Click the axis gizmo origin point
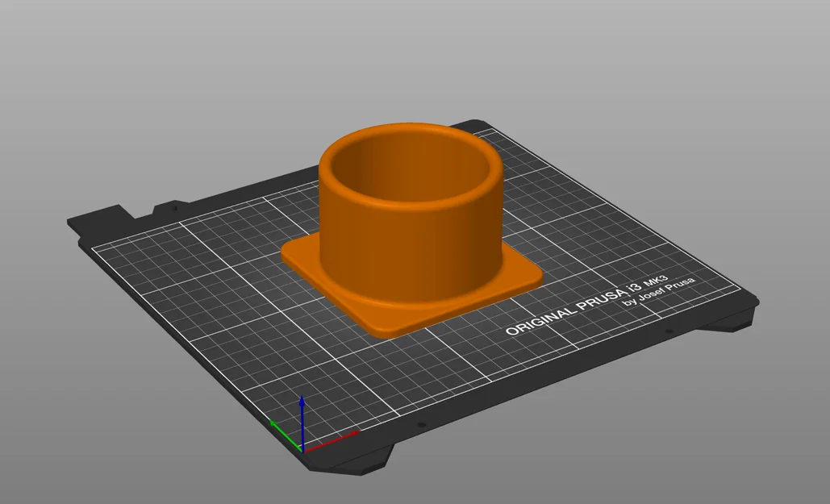Screen dimensions: 830x504 pyautogui.click(x=302, y=450)
